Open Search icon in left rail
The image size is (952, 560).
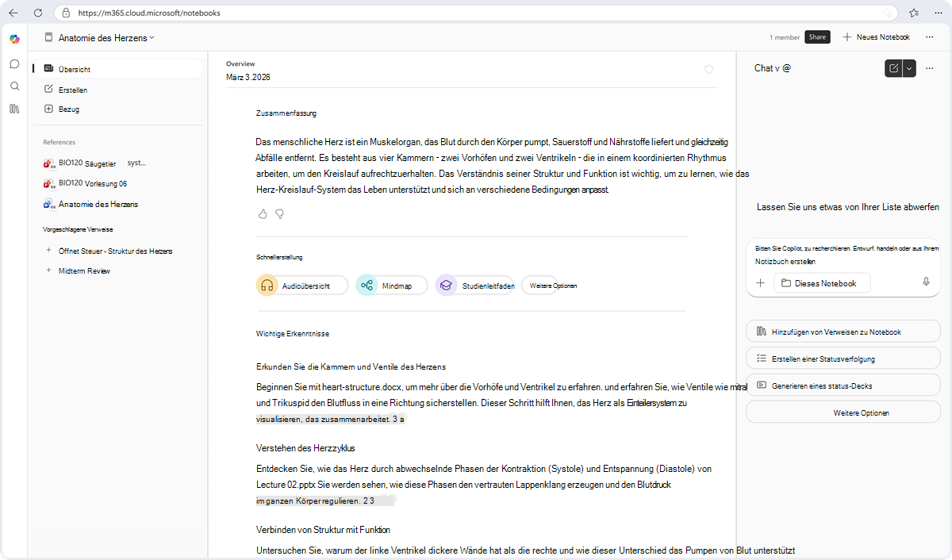14,86
